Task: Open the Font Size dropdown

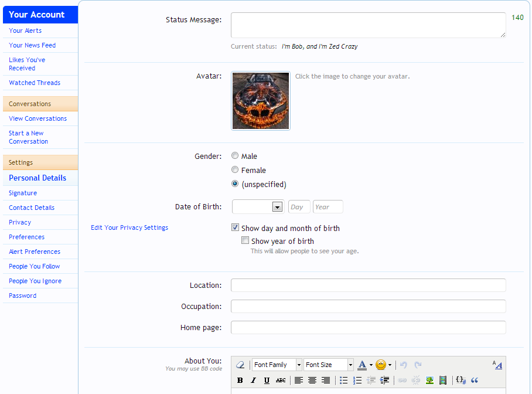Action: [329, 365]
